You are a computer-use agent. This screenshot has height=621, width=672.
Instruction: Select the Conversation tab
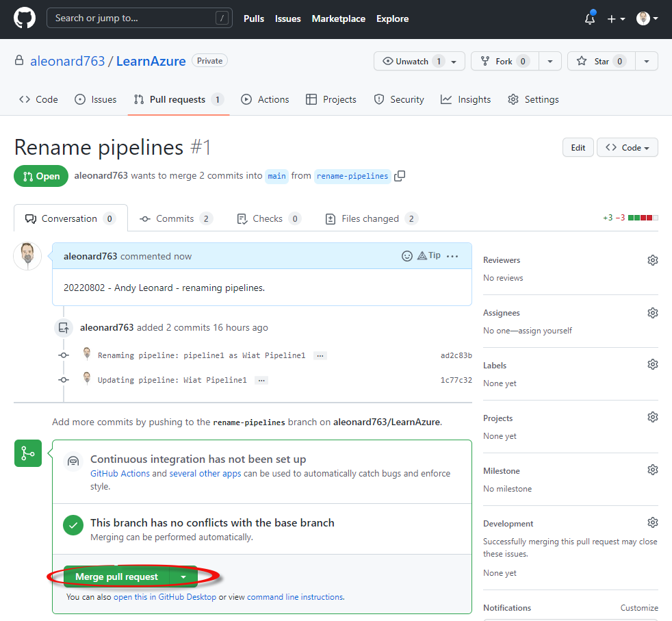(70, 218)
